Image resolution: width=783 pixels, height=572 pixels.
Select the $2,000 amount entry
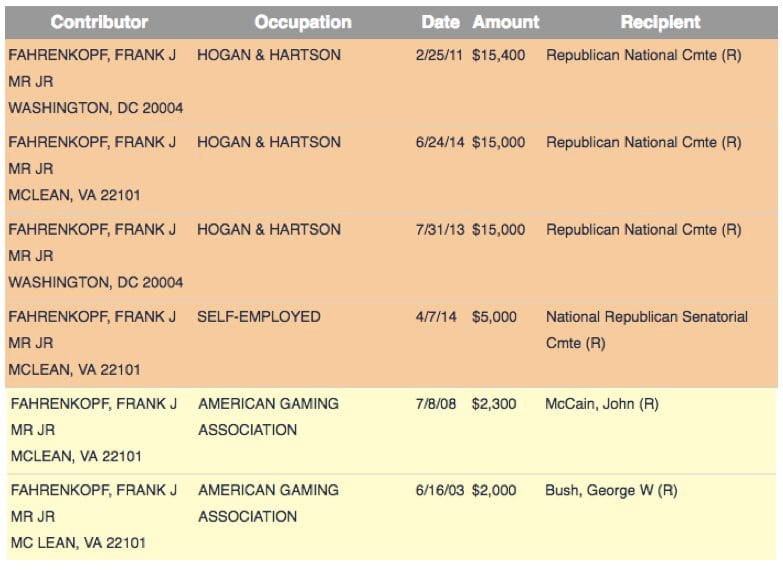pyautogui.click(x=494, y=491)
